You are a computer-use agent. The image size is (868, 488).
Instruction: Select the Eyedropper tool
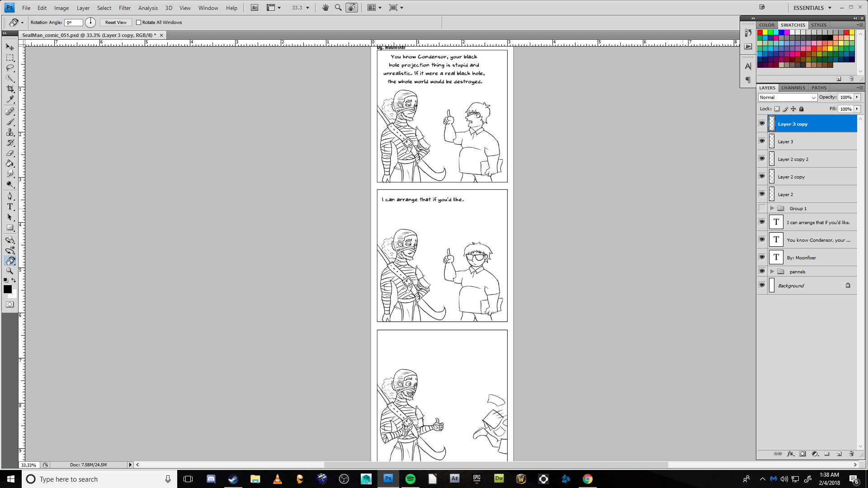(10, 99)
